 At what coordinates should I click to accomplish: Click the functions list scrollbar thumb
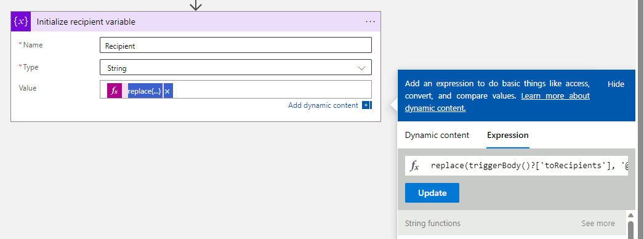[x=630, y=230]
